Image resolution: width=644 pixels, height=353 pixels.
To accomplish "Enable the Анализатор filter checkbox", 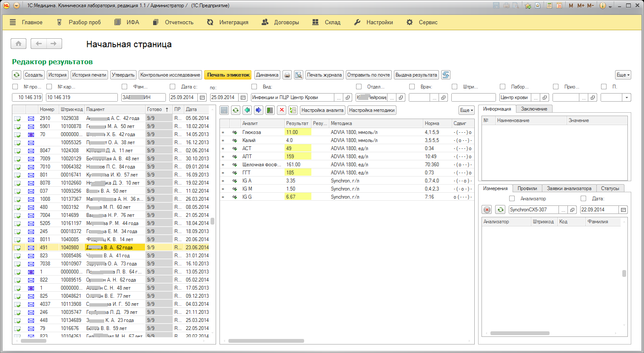I will pyautogui.click(x=512, y=199).
